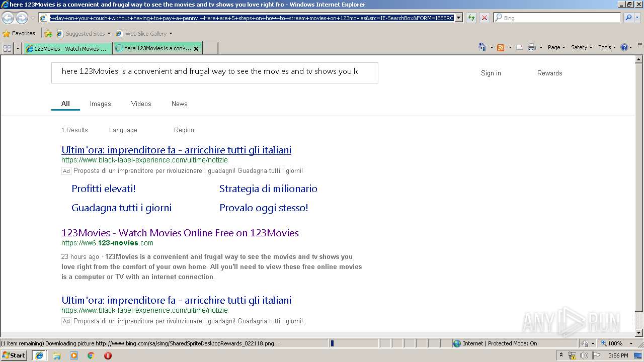This screenshot has height=362, width=644.
Task: Expand the address bar history dropdown
Action: pos(458,18)
